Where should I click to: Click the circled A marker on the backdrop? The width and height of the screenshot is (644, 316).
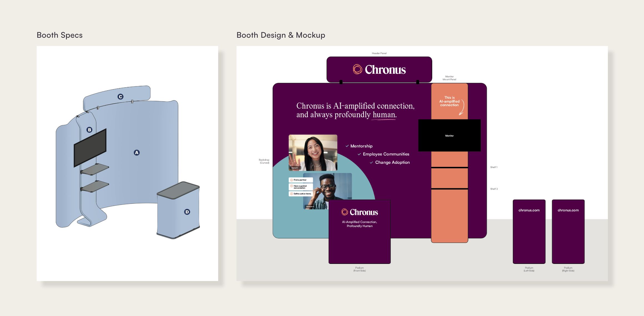(137, 152)
